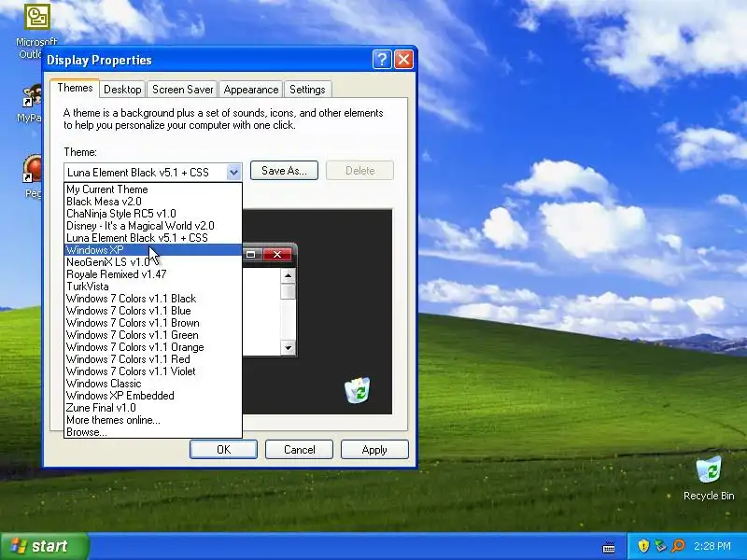Click Cancel in Display Properties
This screenshot has height=560, width=747.
(x=299, y=450)
